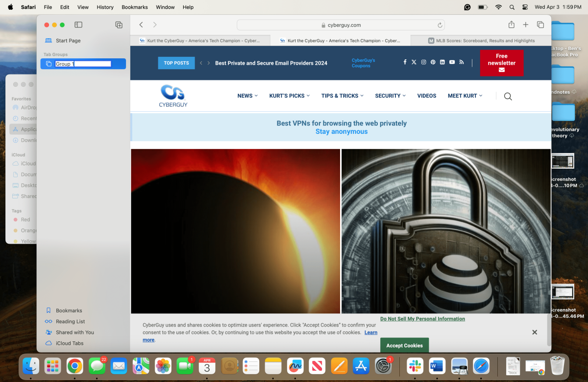Click the Accept Cookies button
This screenshot has height=382, width=588.
pyautogui.click(x=404, y=345)
